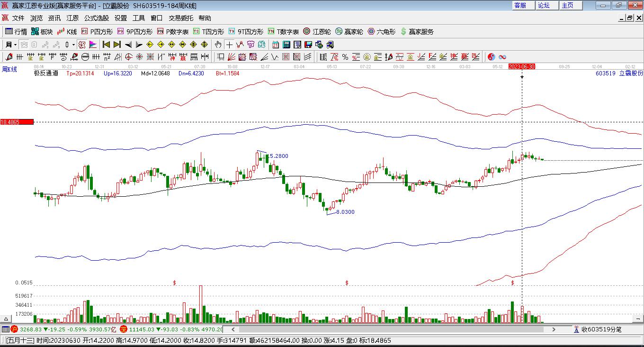Open the 文件 menu

pyautogui.click(x=18, y=18)
